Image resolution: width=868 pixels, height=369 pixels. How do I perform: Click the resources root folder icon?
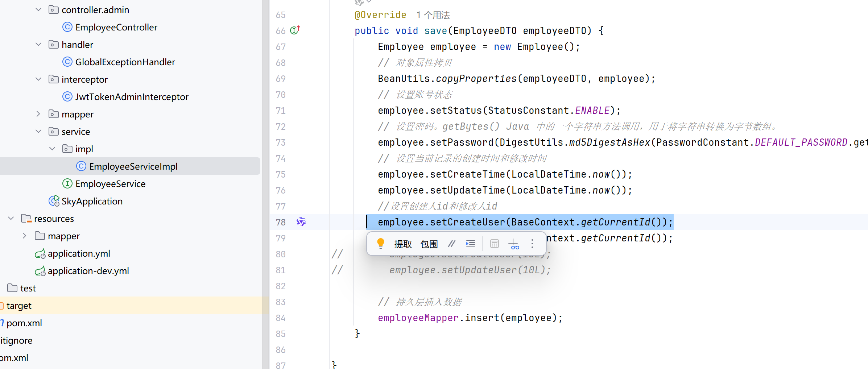[26, 219]
